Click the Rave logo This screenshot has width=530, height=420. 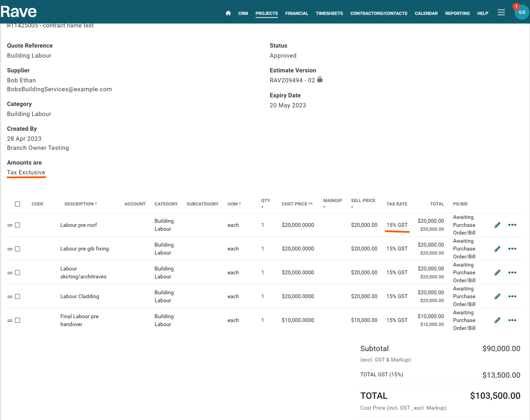pos(19,12)
